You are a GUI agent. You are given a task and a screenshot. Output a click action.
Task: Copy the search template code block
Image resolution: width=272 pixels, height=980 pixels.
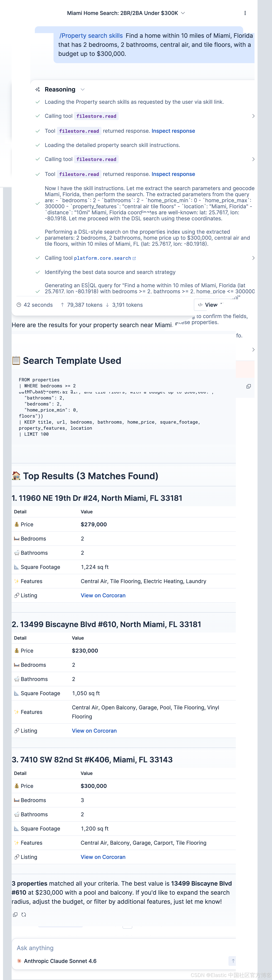point(248,386)
